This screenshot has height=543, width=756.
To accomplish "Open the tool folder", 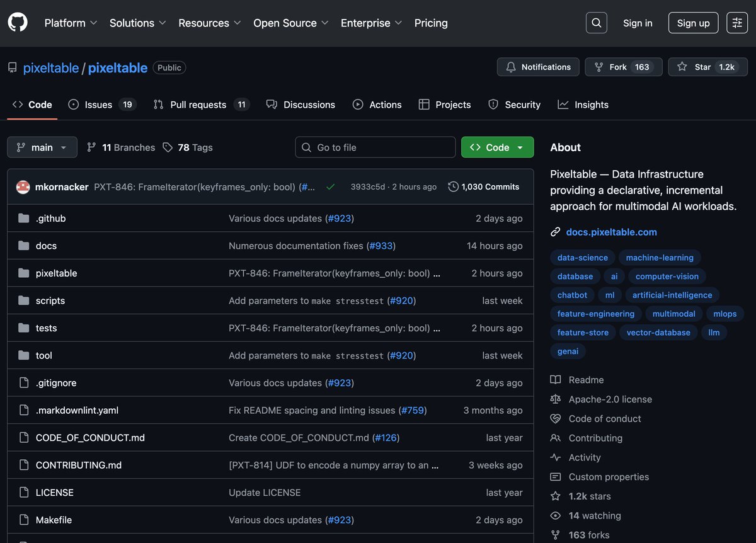I will tap(44, 355).
